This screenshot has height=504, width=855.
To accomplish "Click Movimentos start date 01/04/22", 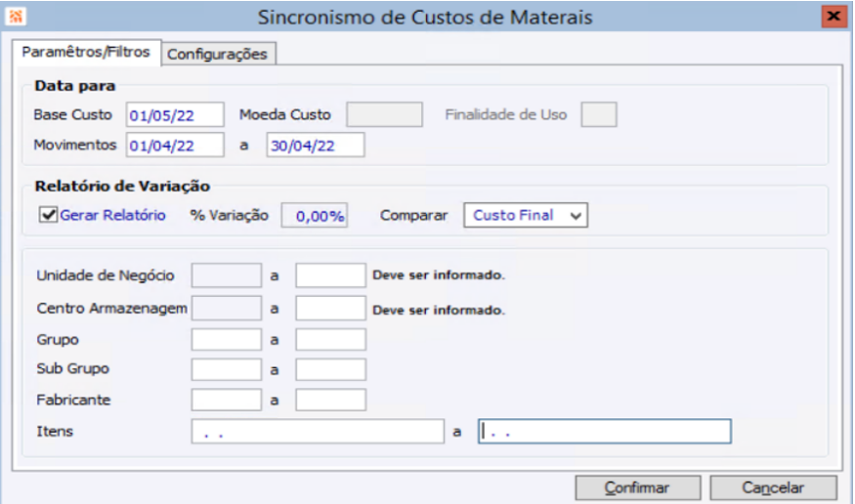I will point(175,146).
